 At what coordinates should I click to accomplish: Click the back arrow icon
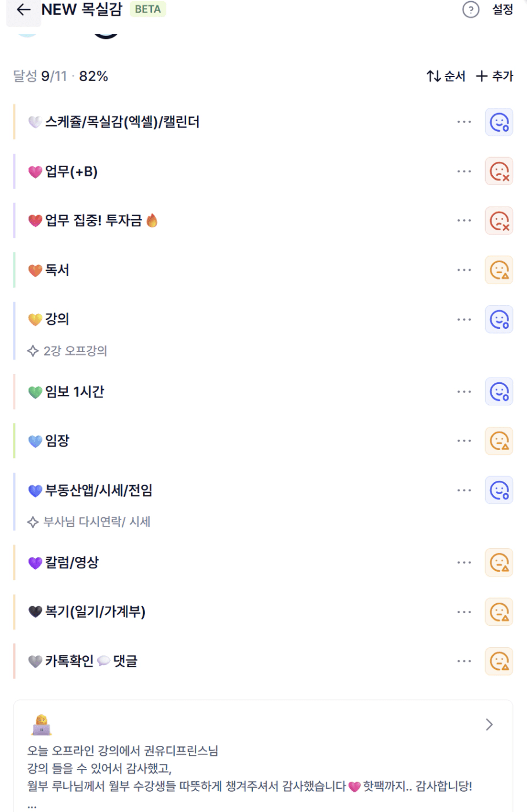click(x=23, y=10)
